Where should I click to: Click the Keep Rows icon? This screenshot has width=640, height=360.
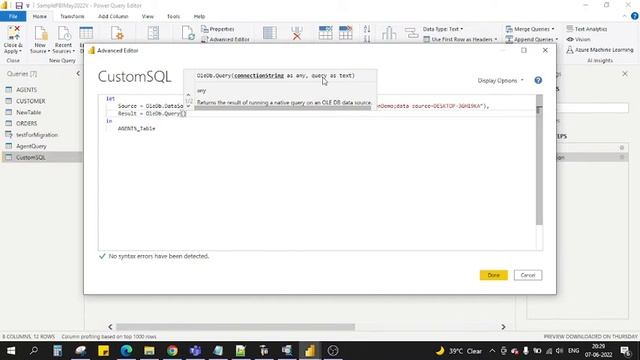point(325,33)
